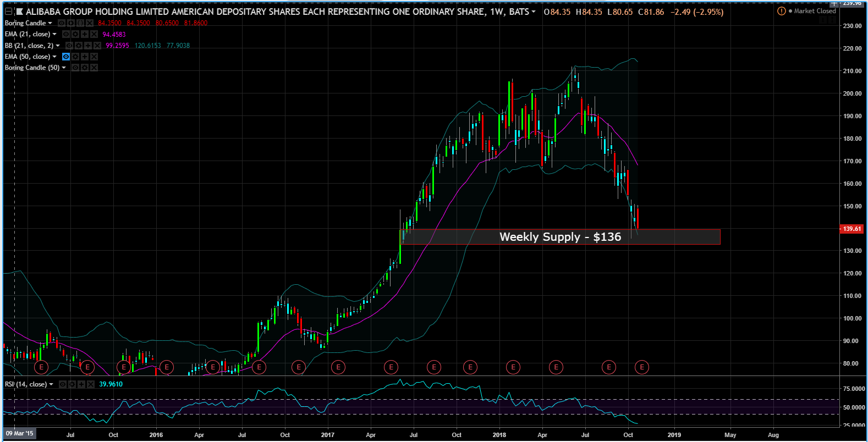This screenshot has width=868, height=442.
Task: Remove BB (21, close, 2) with X icon
Action: 97,46
